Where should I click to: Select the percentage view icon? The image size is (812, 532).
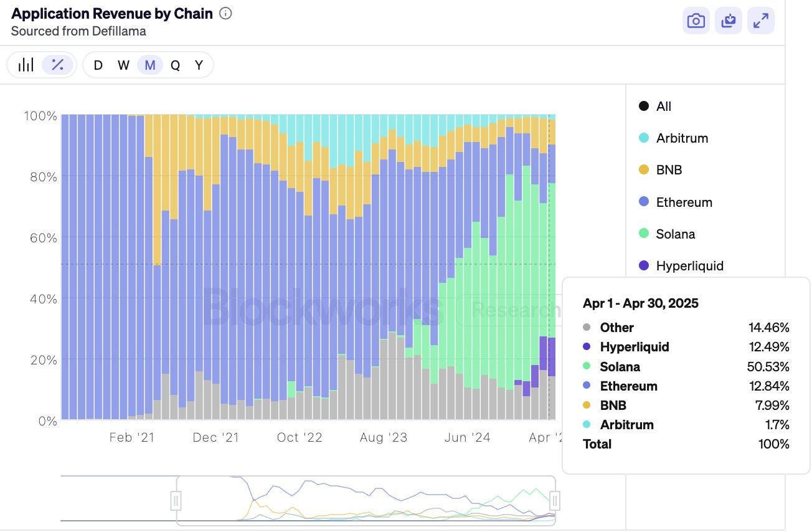tap(57, 64)
